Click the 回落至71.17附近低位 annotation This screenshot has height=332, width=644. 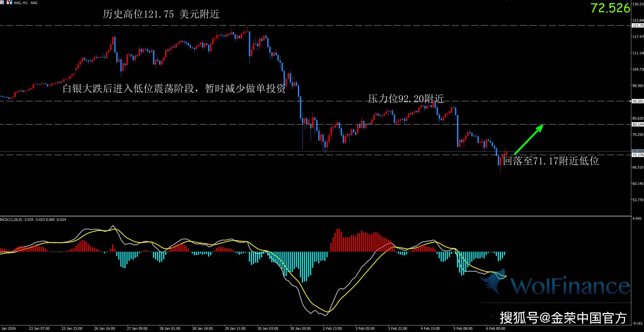pyautogui.click(x=551, y=161)
